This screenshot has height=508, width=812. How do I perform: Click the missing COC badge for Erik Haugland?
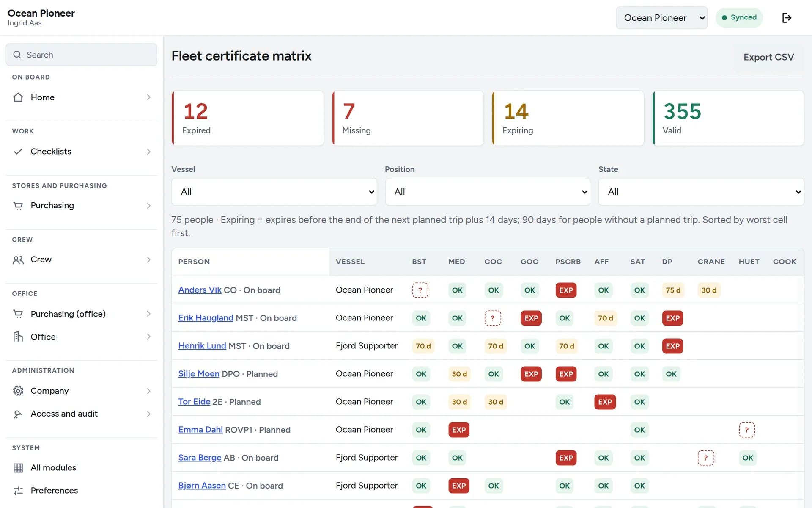click(x=493, y=318)
